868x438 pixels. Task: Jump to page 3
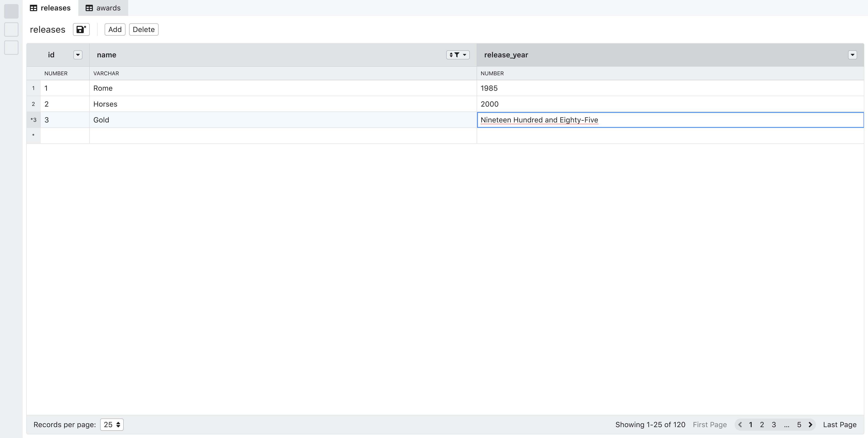point(774,425)
